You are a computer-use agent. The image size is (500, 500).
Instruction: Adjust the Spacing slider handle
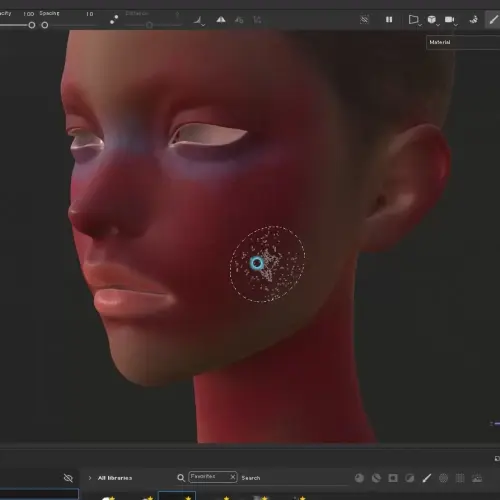pyautogui.click(x=45, y=25)
